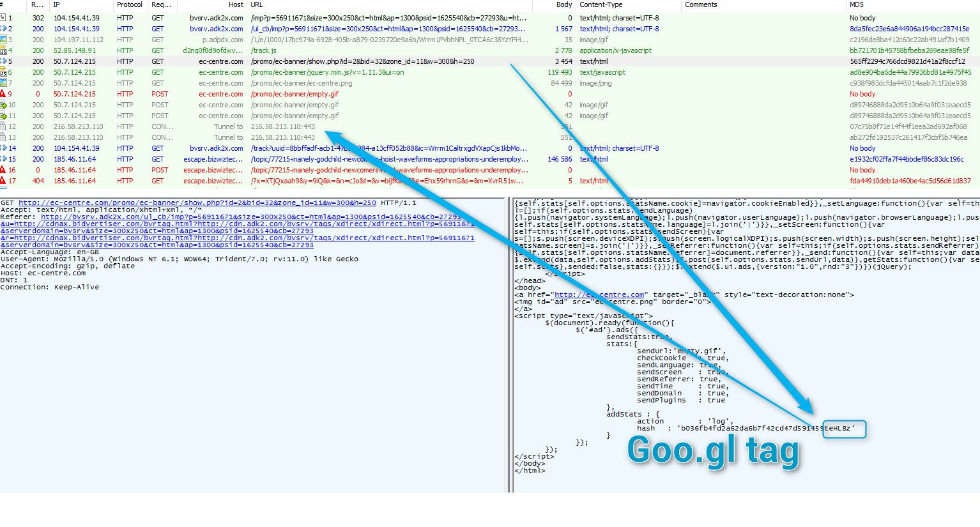The image size is (980, 527).
Task: Click the MD5 cell starting bb721701b45758
Action: [x=910, y=50]
